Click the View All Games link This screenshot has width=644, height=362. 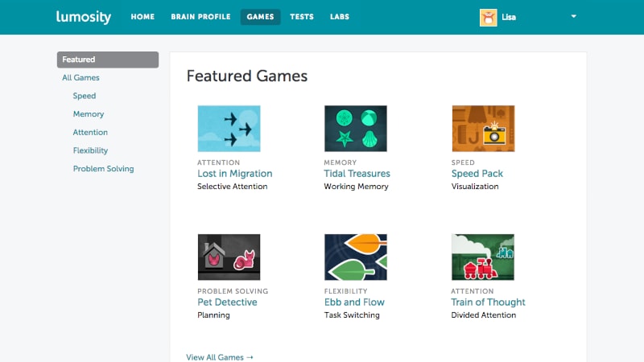click(x=219, y=357)
